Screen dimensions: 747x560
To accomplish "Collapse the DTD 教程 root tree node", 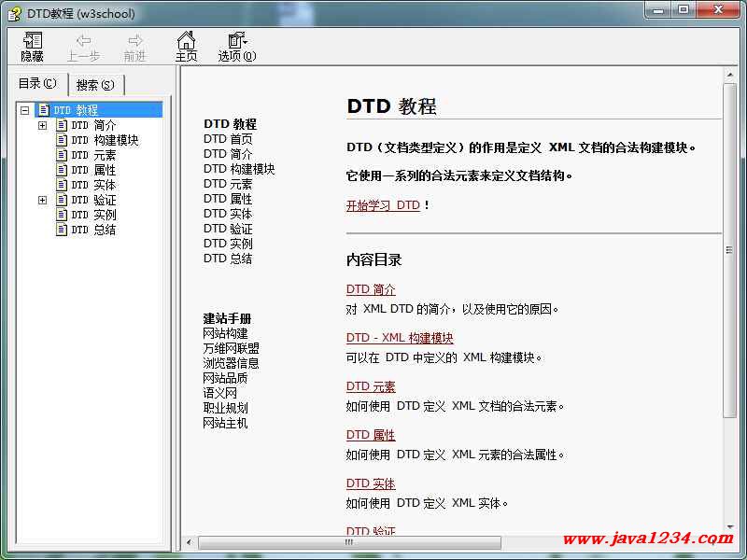I will (x=25, y=110).
